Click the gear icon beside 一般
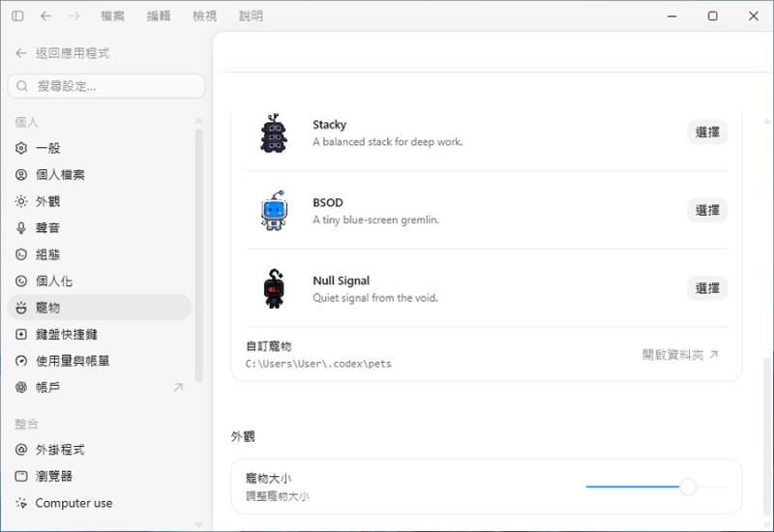 tap(21, 148)
